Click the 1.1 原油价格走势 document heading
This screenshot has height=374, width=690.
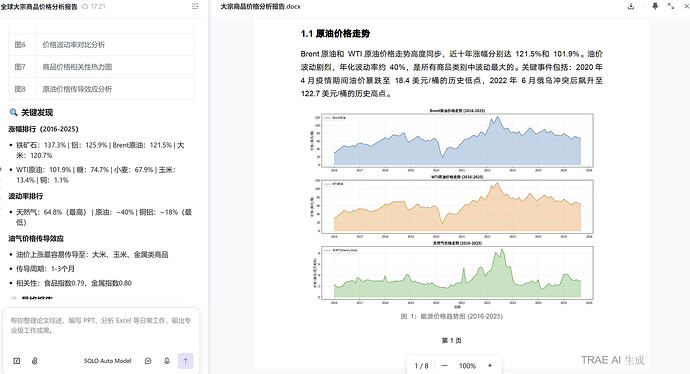coord(335,33)
